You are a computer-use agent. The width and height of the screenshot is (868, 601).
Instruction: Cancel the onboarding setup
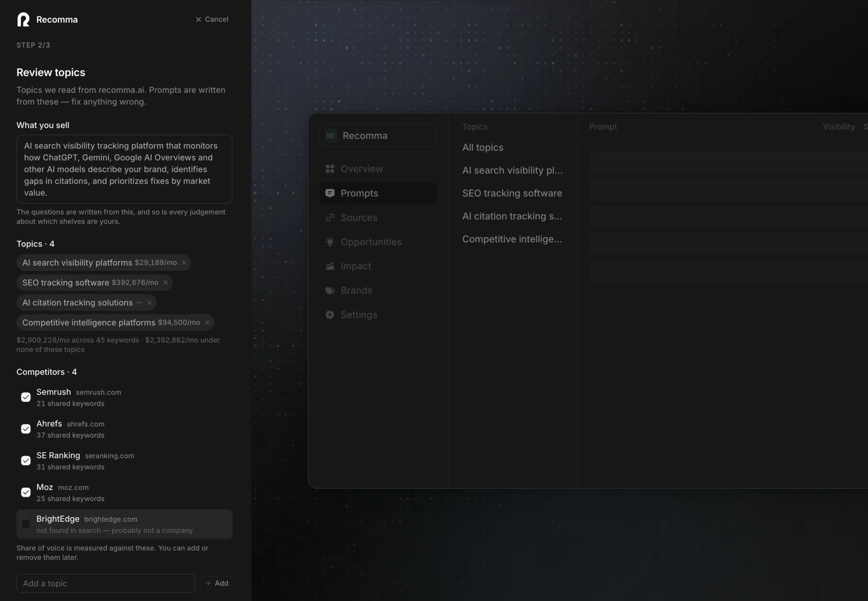click(212, 20)
